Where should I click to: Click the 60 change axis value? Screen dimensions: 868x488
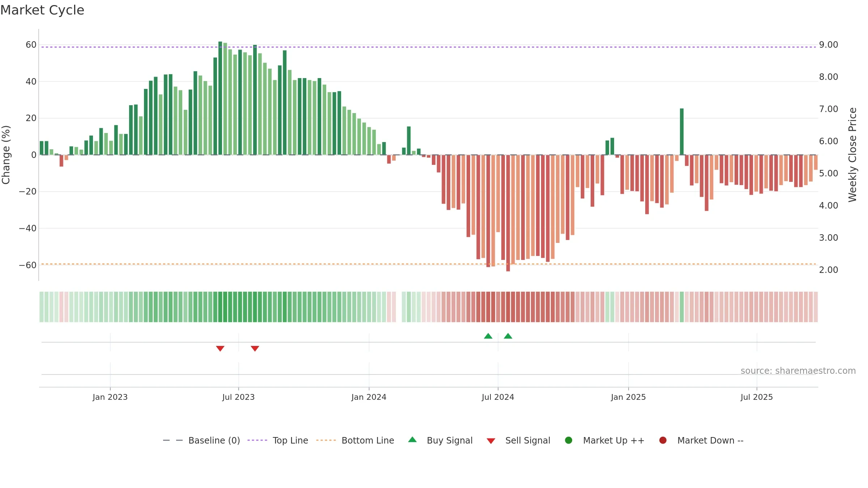pyautogui.click(x=31, y=45)
